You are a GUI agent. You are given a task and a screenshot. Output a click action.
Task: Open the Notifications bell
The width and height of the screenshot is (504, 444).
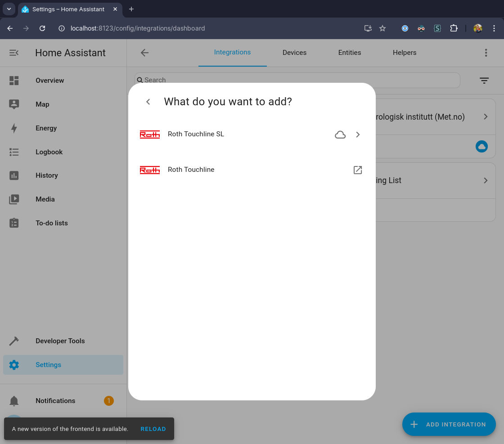(x=14, y=401)
